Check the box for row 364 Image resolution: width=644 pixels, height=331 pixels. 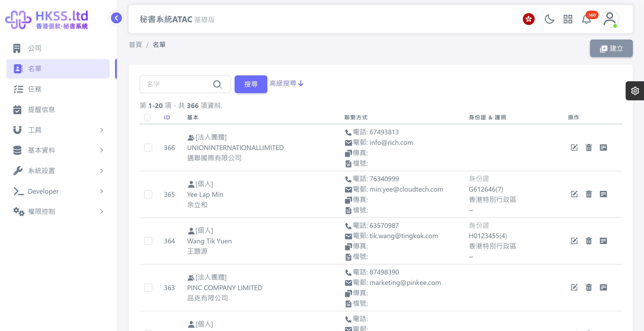[x=148, y=241]
